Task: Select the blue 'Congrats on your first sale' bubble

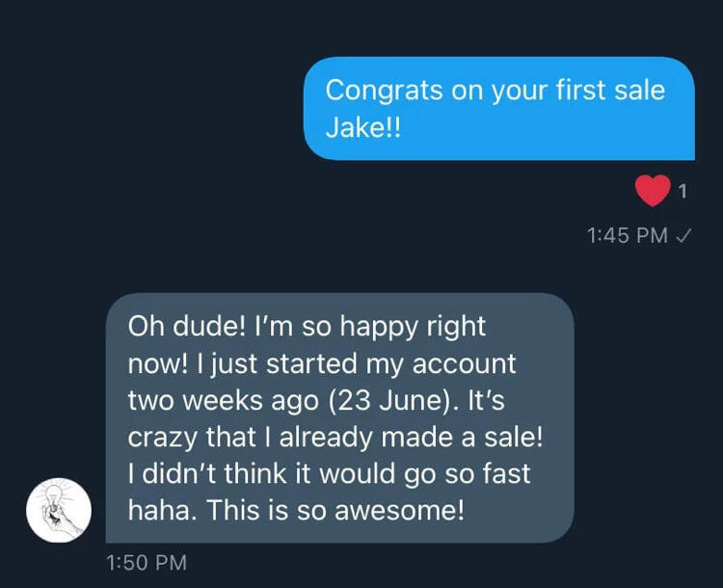Action: pyautogui.click(x=499, y=108)
